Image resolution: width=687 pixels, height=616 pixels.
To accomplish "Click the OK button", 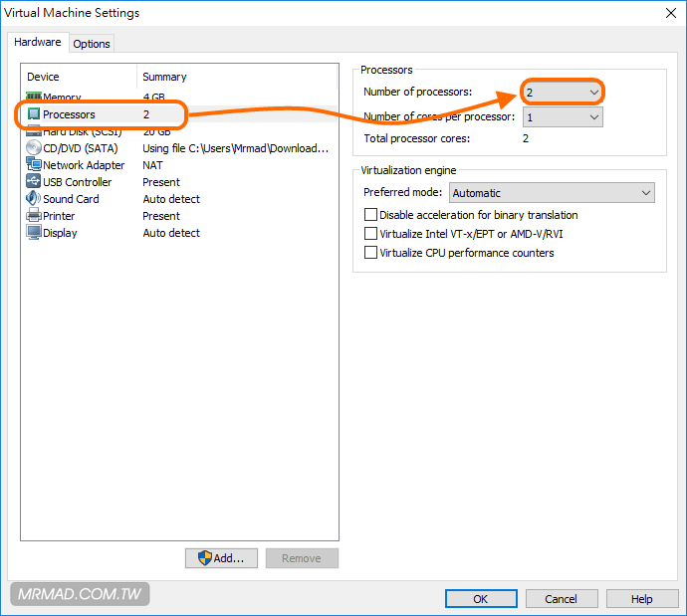I will [480, 598].
